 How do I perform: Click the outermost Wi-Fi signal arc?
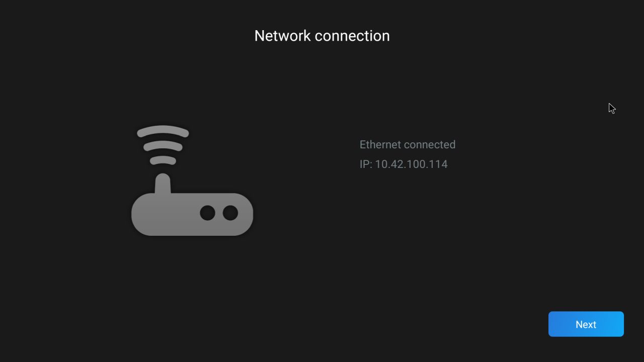click(163, 131)
